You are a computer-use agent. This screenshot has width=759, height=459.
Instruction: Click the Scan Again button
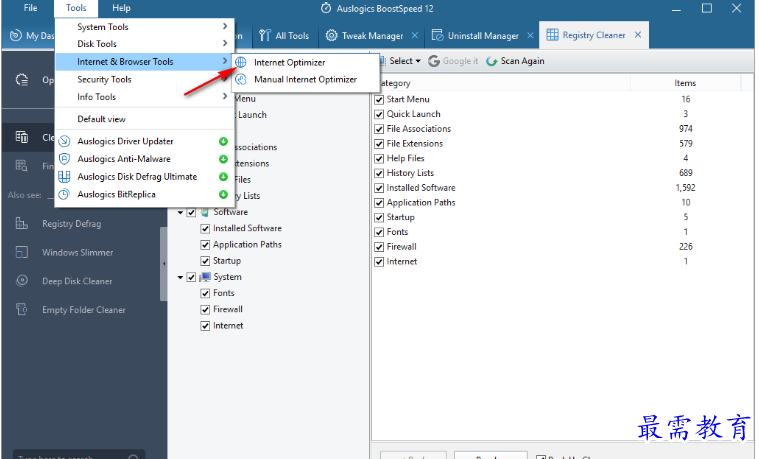516,61
